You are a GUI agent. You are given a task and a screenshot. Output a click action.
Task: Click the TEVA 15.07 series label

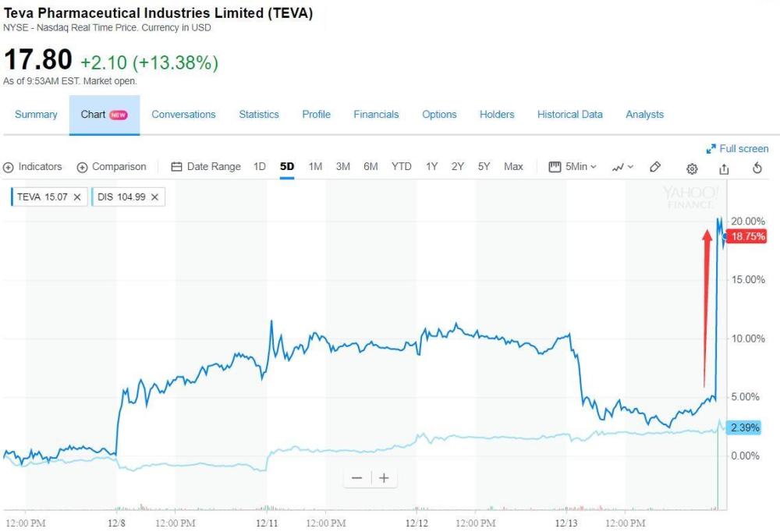point(42,197)
